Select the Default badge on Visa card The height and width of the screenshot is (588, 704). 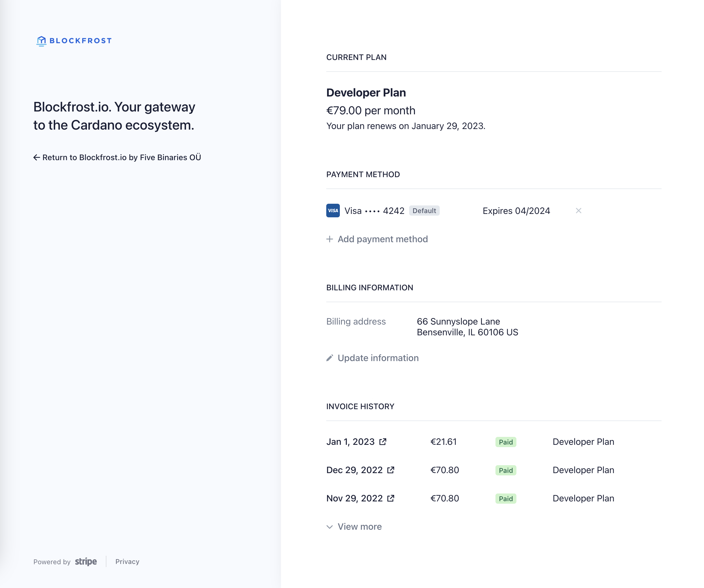[424, 211]
